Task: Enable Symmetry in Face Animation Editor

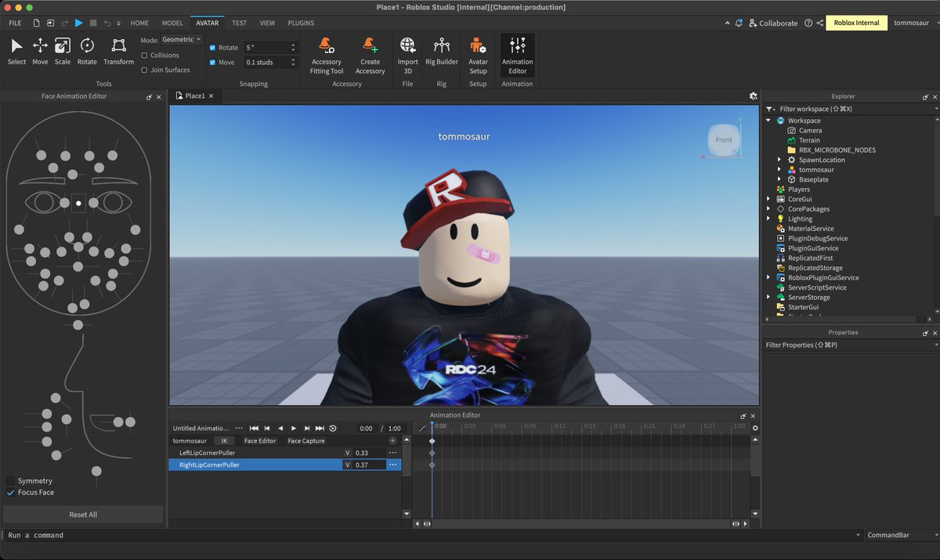Action: [10, 481]
